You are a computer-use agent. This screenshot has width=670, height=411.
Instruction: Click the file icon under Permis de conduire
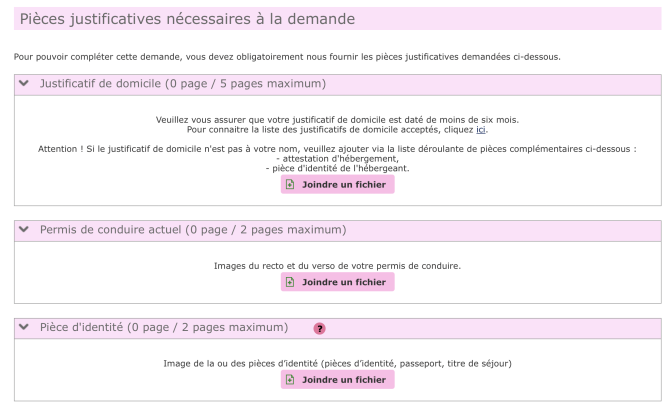[x=291, y=283]
